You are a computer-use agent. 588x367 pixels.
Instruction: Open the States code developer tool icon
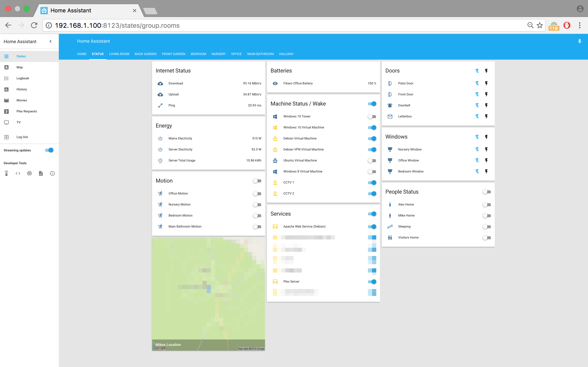click(18, 173)
